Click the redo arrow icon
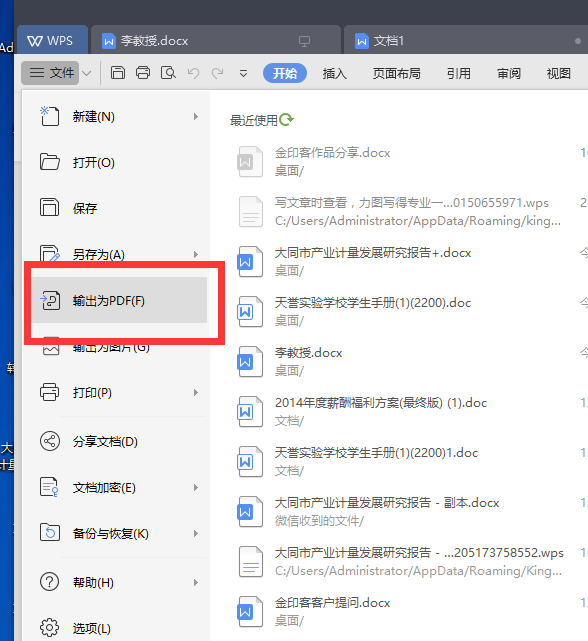Image resolution: width=588 pixels, height=641 pixels. click(217, 73)
